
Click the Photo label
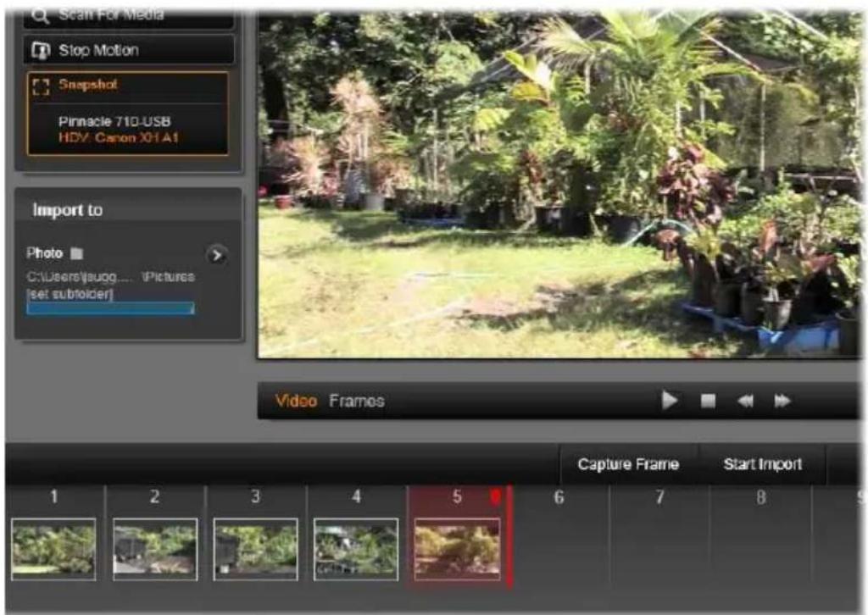(44, 253)
